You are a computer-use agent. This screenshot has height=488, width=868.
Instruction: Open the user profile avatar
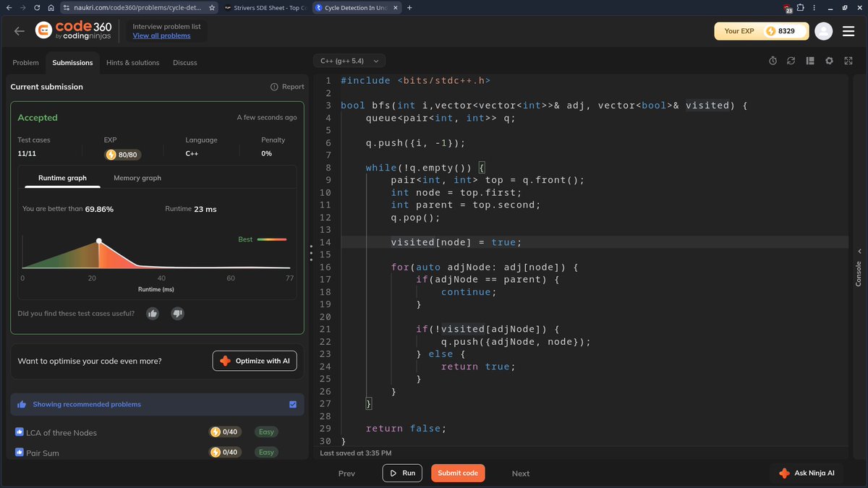[823, 31]
